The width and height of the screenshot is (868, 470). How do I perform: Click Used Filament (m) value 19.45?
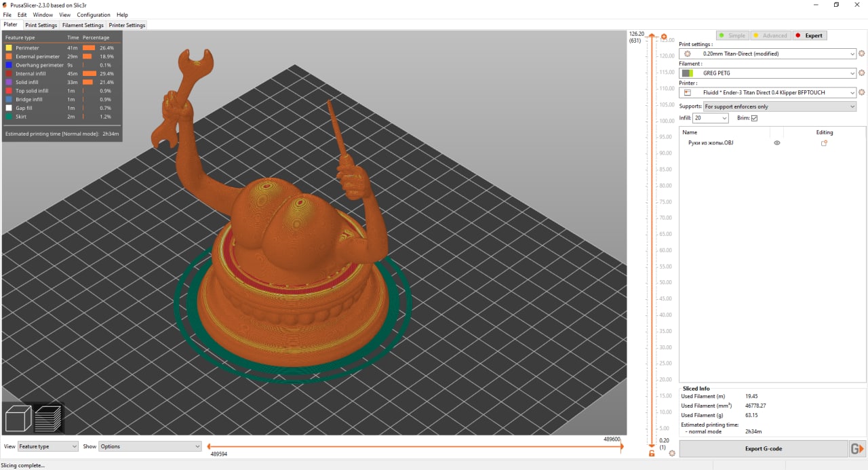click(751, 396)
